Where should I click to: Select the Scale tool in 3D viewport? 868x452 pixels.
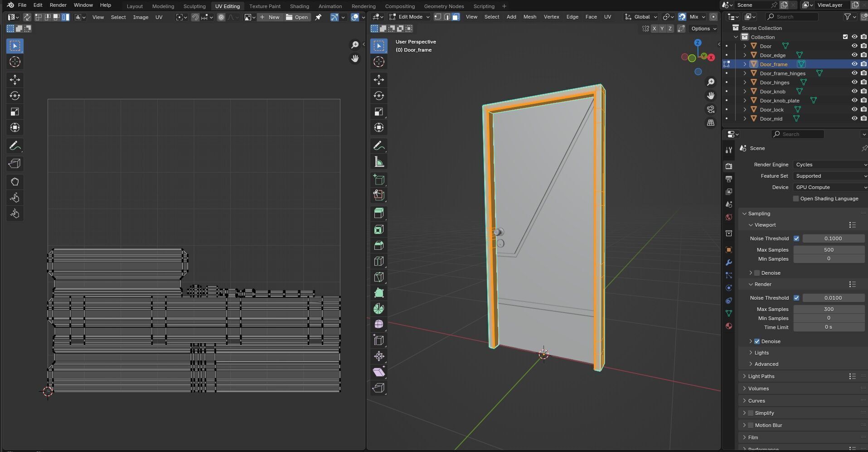click(x=379, y=112)
